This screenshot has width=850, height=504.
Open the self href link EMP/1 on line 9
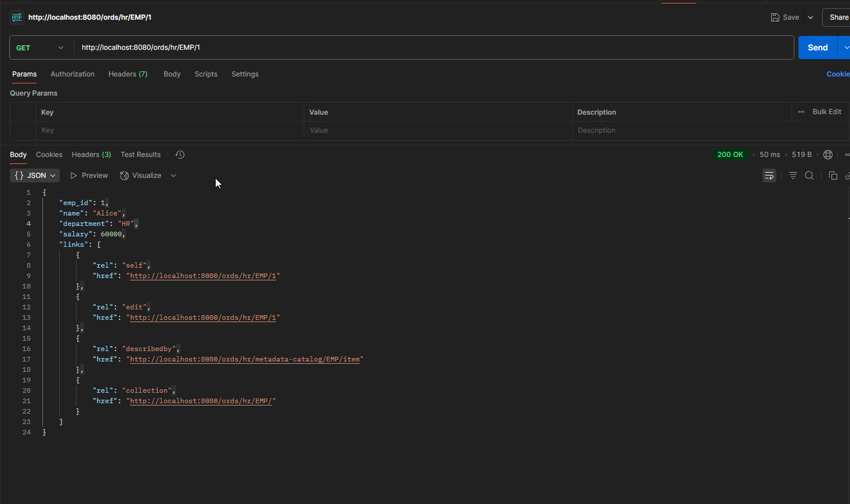(x=203, y=276)
